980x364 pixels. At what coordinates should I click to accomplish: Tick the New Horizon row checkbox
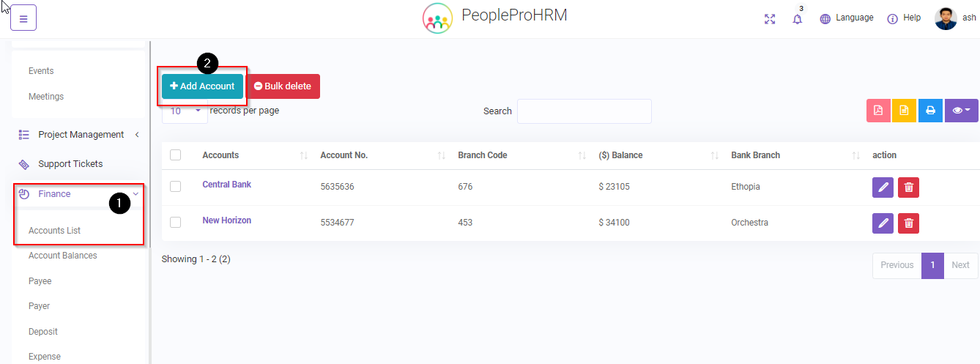[x=175, y=223]
